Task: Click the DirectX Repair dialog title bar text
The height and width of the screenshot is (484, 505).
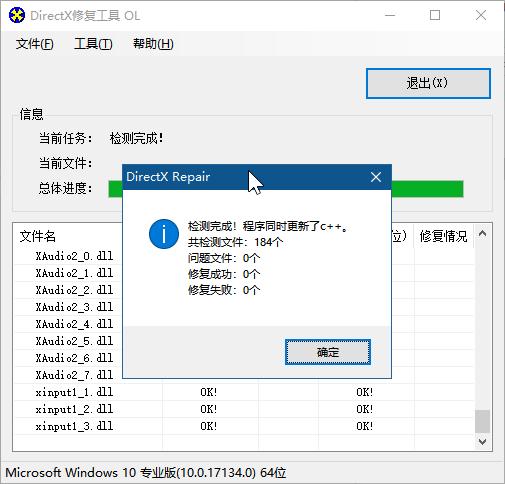Action: pyautogui.click(x=168, y=177)
